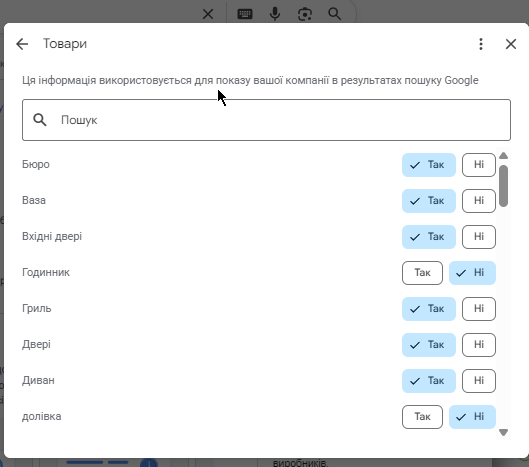Set долівка to Так

click(422, 417)
